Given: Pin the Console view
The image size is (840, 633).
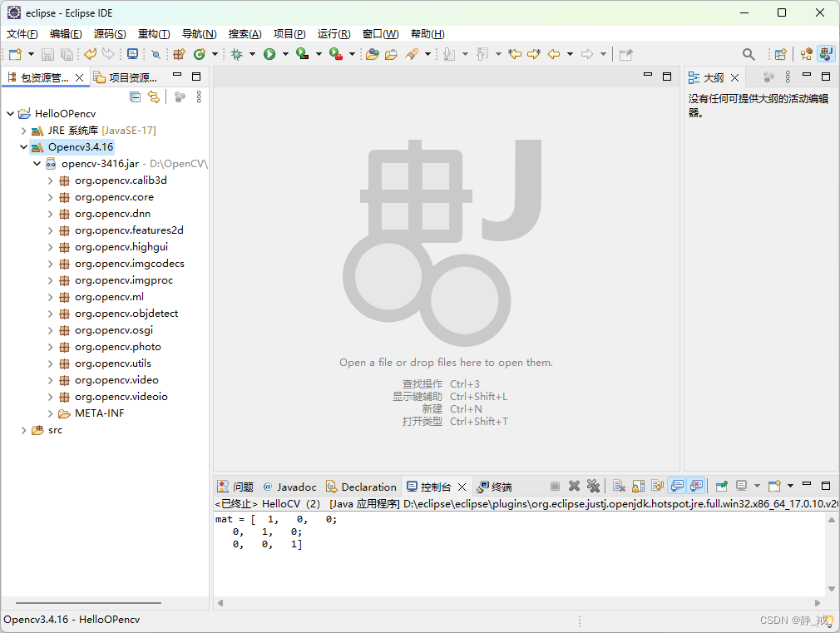Looking at the screenshot, I should coord(719,485).
